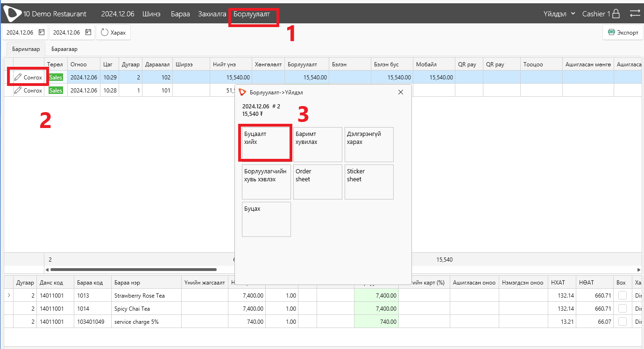Viewport: 644px width, 349px height.
Task: Click the Буцах button in dialog
Action: (x=266, y=219)
